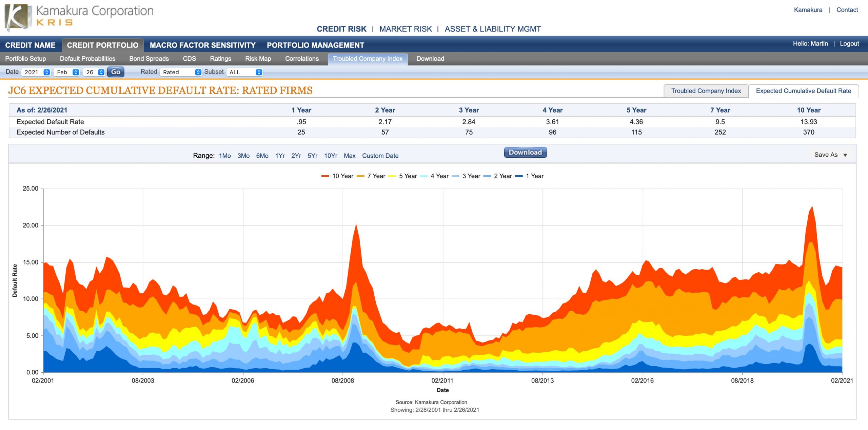The image size is (868, 430).
Task: Set chart range to 1Mo
Action: (x=225, y=156)
